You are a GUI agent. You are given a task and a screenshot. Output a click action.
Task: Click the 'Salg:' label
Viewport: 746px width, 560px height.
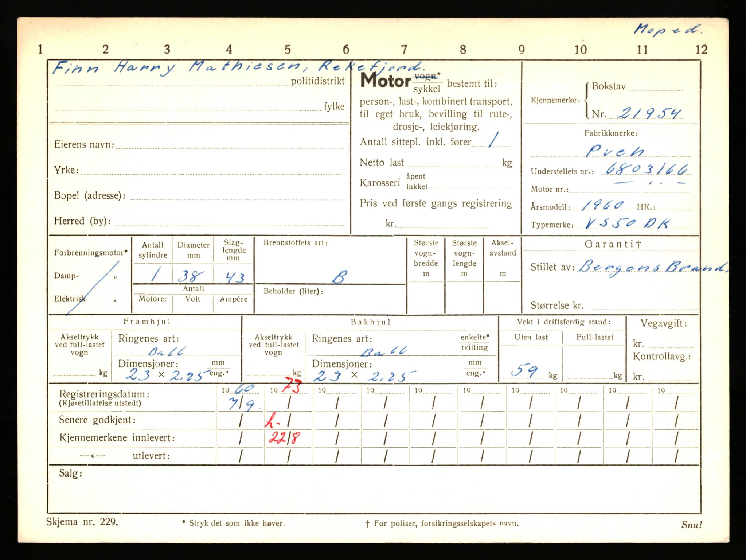click(x=70, y=474)
